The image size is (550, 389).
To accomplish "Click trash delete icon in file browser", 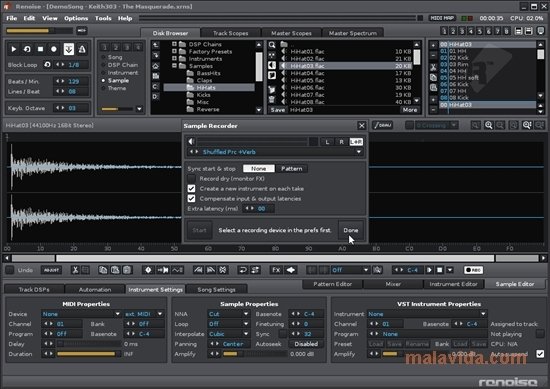I will click(x=272, y=100).
